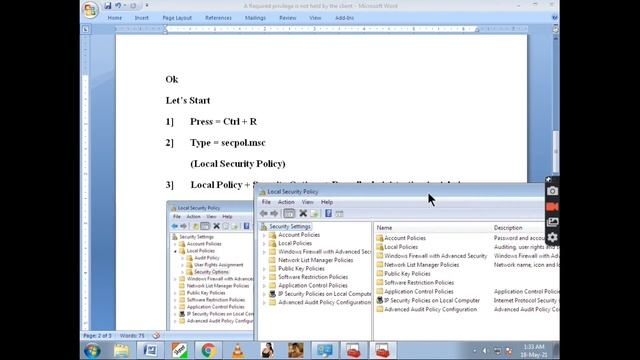
Task: Click the volume speaker icon in system tray
Action: tap(485, 351)
